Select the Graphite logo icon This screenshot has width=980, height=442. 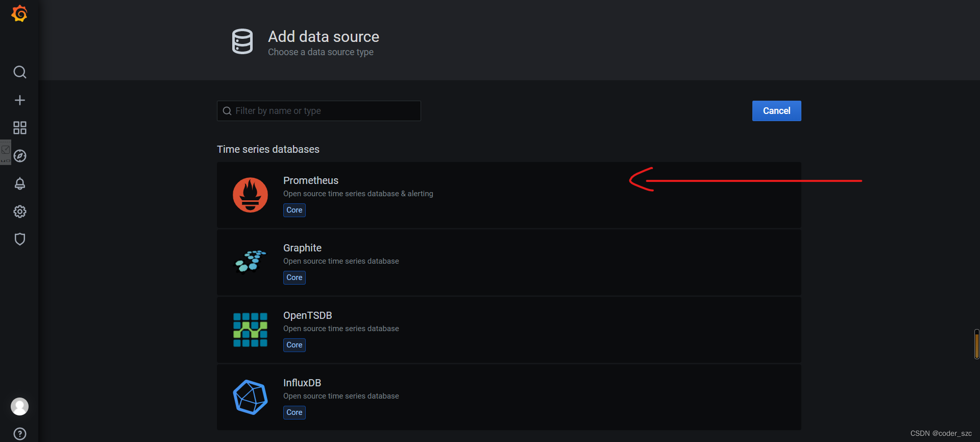(250, 262)
